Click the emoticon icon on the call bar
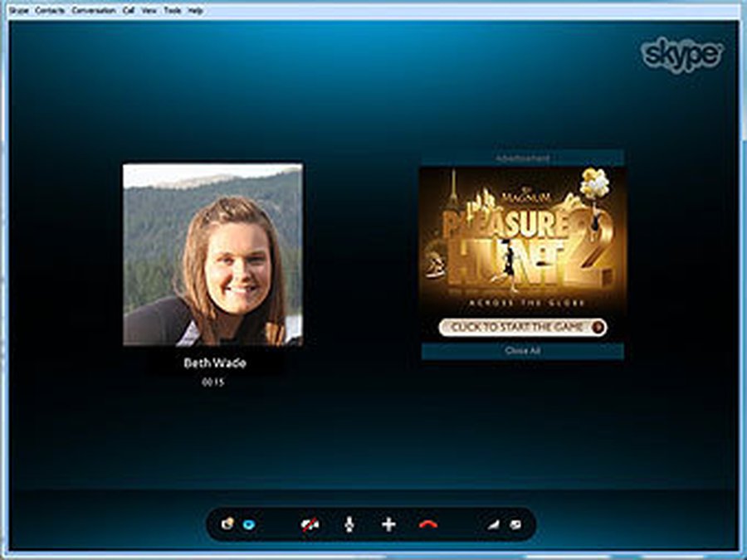Viewport: 747px width, 560px height. [x=226, y=524]
